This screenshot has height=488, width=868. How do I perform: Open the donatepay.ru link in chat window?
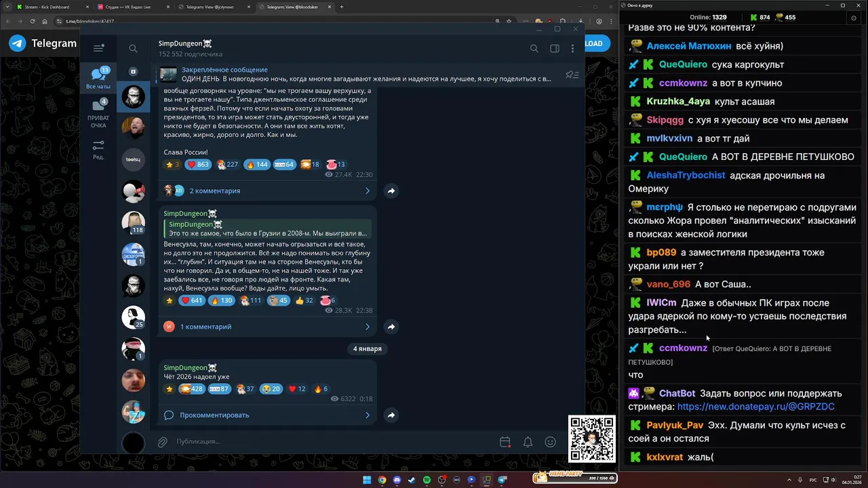[x=755, y=407]
